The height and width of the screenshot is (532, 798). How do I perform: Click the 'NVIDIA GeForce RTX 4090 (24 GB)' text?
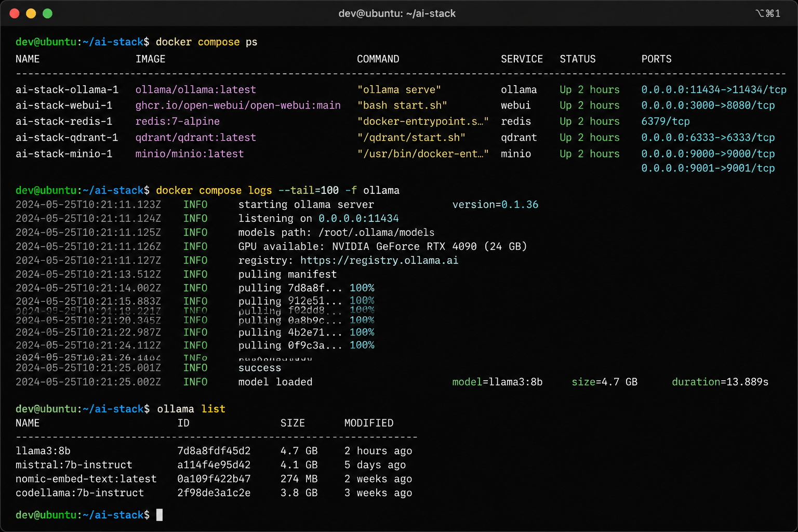[430, 247]
